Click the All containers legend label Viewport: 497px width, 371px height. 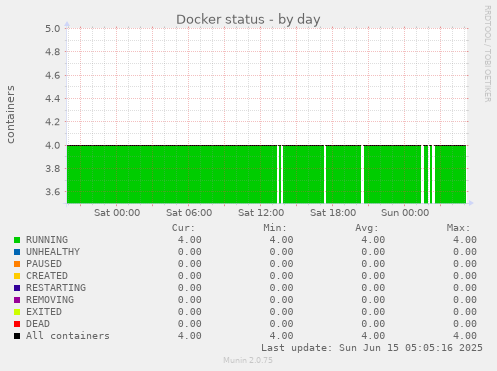coord(68,336)
